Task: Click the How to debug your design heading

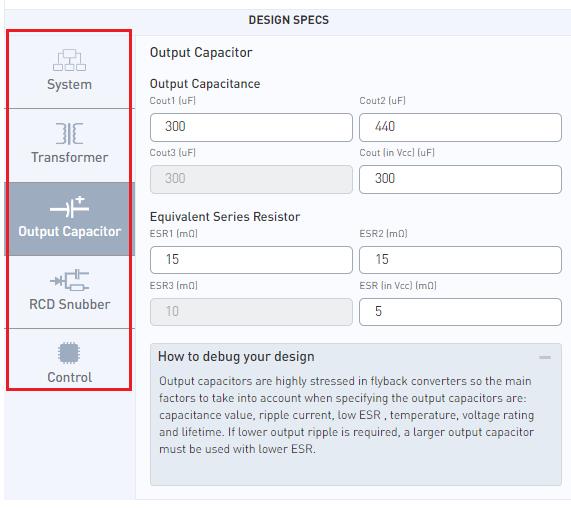Action: pos(236,357)
